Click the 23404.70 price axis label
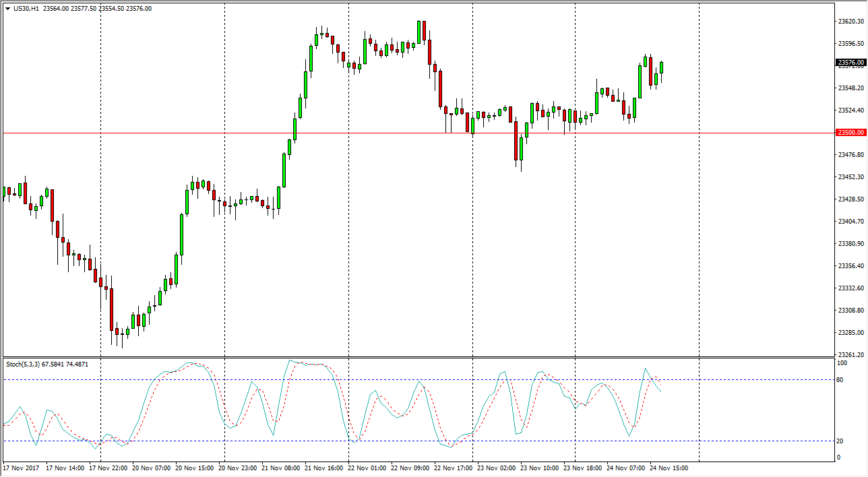Screen dimensions: 868x477 pos(851,222)
